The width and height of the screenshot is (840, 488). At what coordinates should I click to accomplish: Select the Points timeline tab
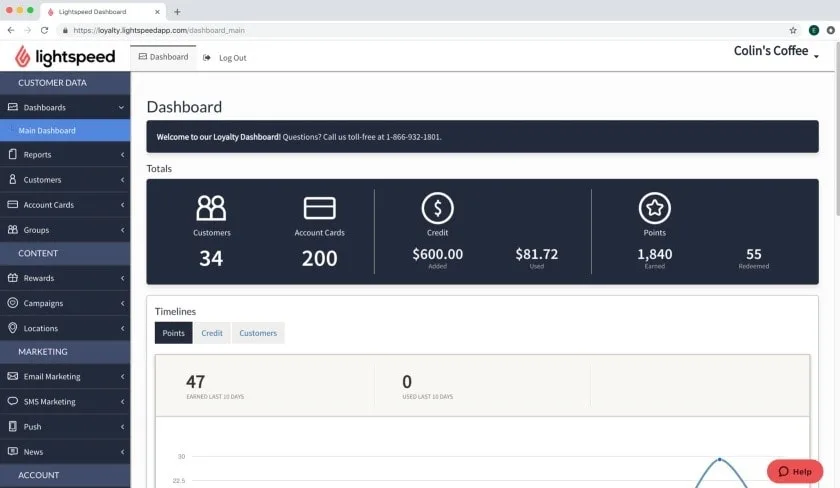(174, 333)
